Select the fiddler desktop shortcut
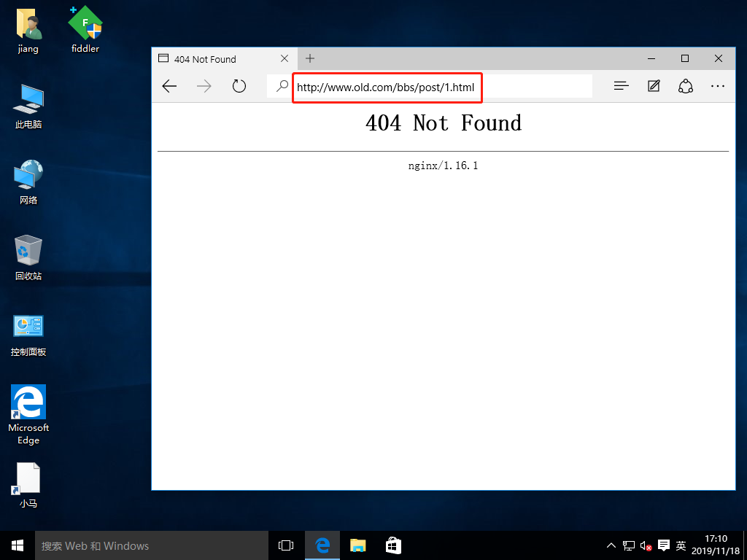The width and height of the screenshot is (747, 560). [x=85, y=31]
